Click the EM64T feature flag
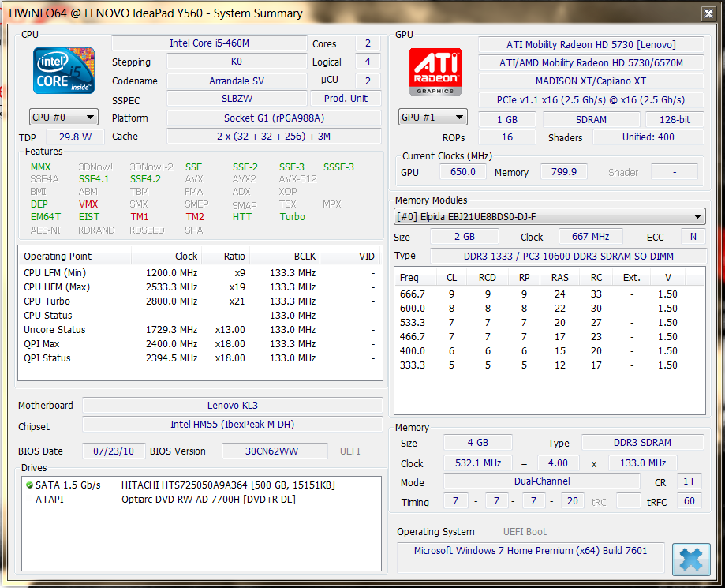Screen dimensions: 725x588 (x=45, y=217)
